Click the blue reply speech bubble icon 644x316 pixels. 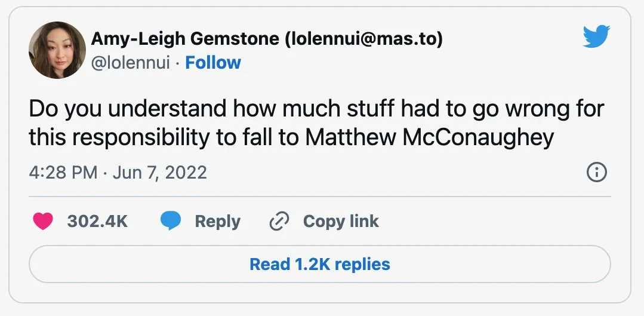tap(171, 221)
